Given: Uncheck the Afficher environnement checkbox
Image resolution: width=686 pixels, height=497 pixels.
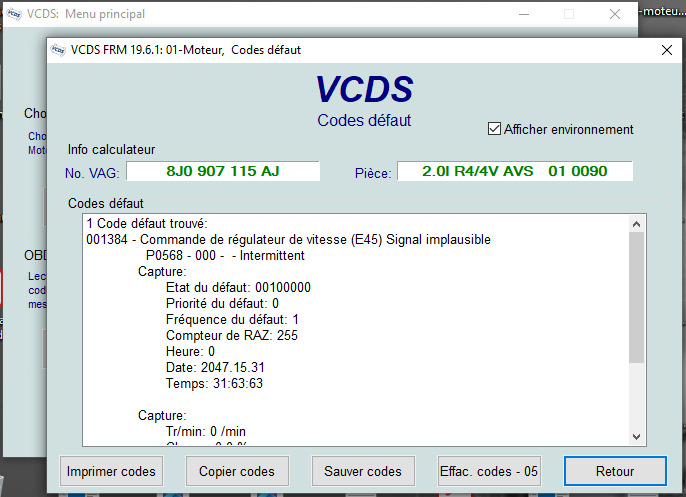Looking at the screenshot, I should pyautogui.click(x=494, y=129).
